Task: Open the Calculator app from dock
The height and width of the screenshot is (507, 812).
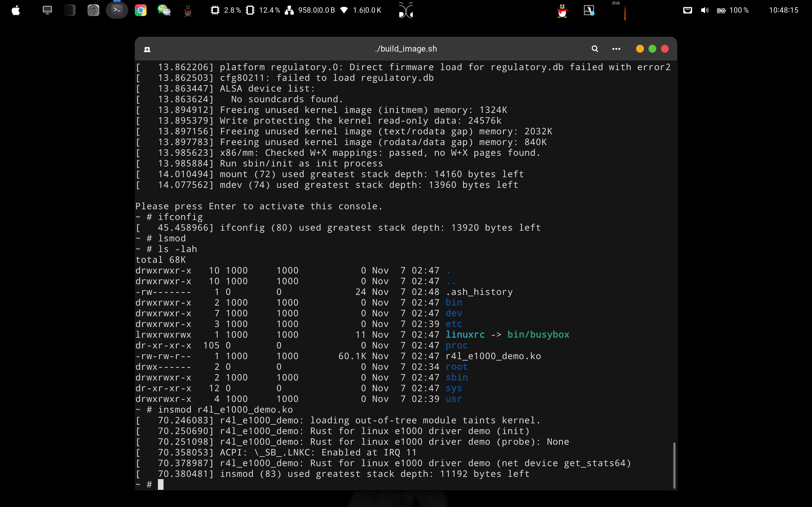Action: pos(69,10)
